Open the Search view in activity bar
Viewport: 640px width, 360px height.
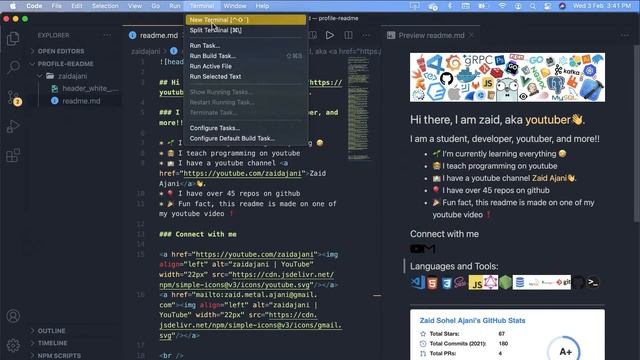pyautogui.click(x=13, y=67)
